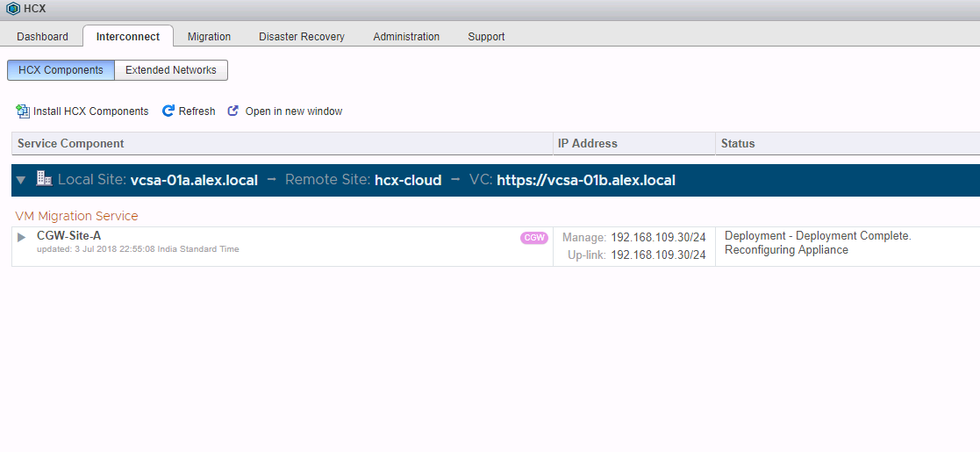Click the Local Site building icon

pos(44,179)
